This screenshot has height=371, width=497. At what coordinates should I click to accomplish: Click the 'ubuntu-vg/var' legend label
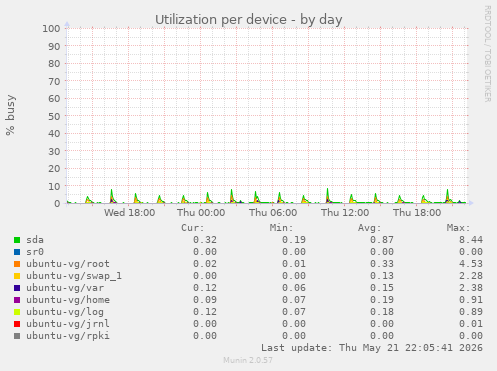tap(65, 288)
